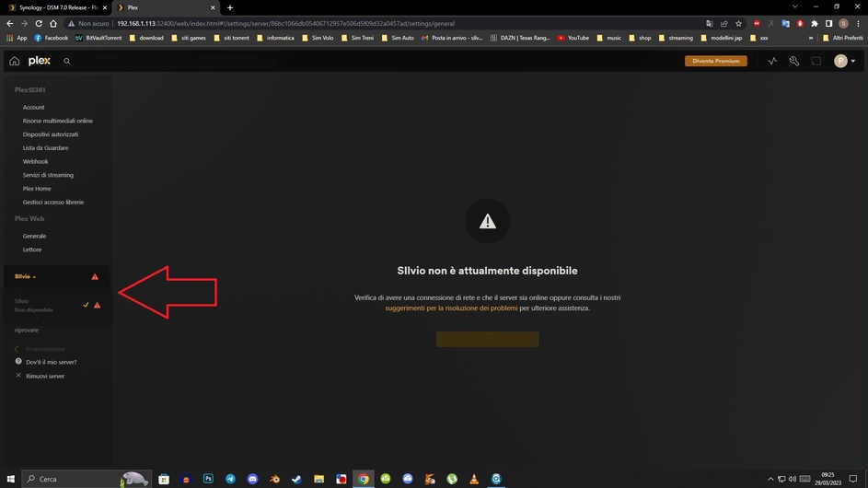Click the red M extension icon
This screenshot has height=488, width=868.
757,23
